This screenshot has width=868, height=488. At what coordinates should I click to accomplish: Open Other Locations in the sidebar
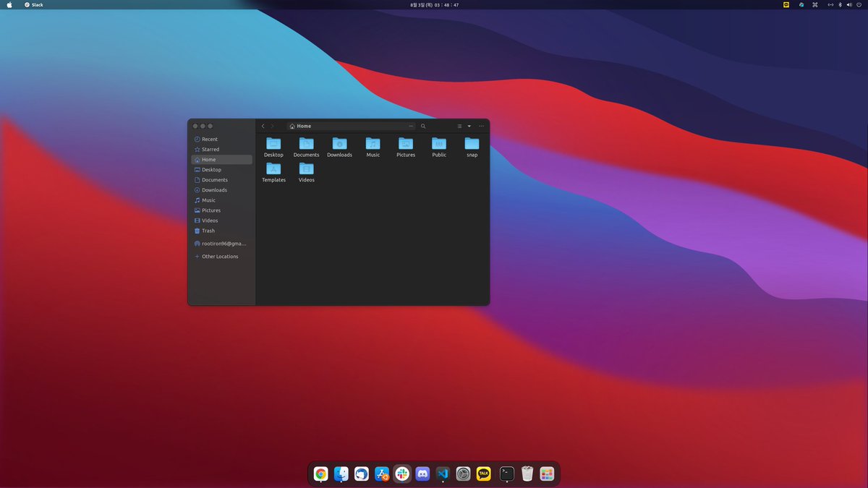pyautogui.click(x=222, y=256)
